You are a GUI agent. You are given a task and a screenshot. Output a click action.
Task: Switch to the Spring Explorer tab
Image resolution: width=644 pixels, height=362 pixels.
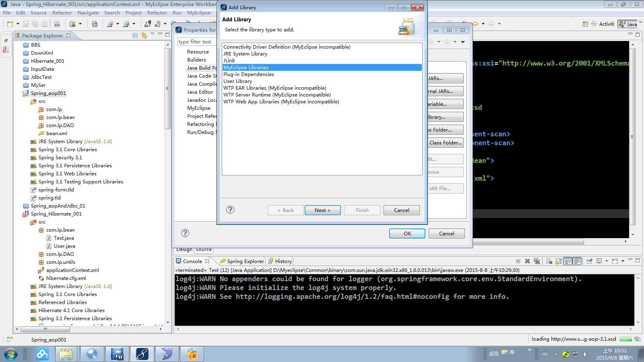tap(242, 261)
